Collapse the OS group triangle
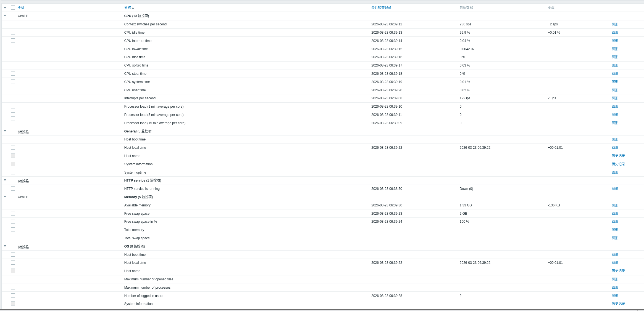This screenshot has width=644, height=311. point(5,246)
